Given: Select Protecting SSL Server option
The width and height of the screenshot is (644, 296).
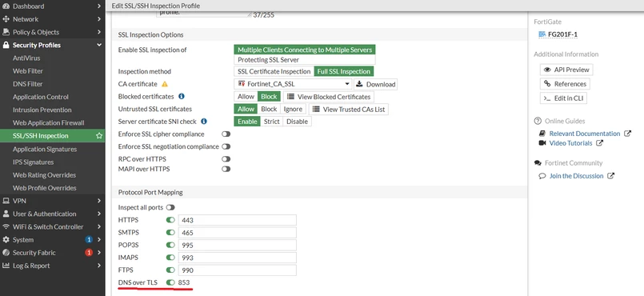Looking at the screenshot, I should (305, 60).
